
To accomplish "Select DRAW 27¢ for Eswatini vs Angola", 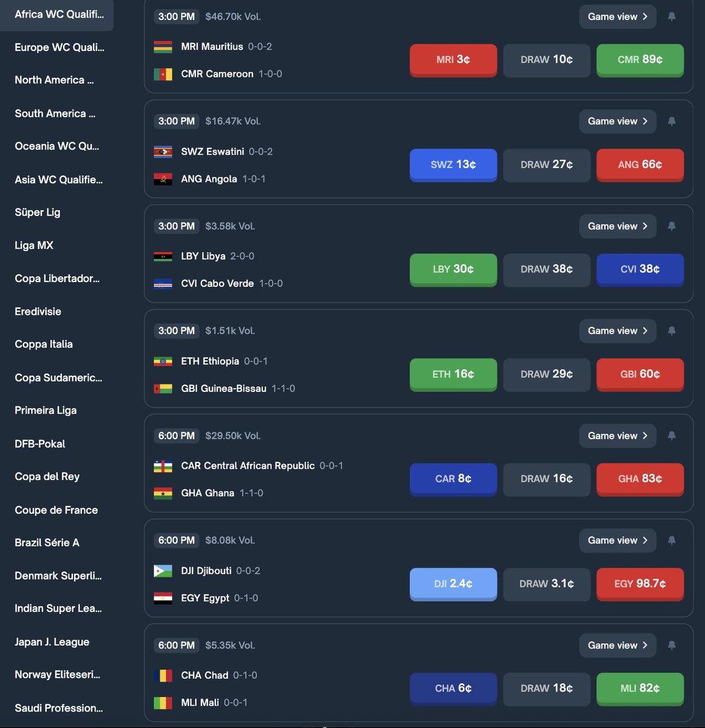I will pyautogui.click(x=547, y=164).
